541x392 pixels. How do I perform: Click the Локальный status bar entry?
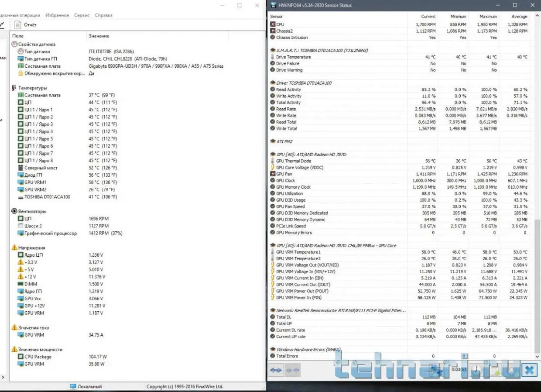coord(86,386)
